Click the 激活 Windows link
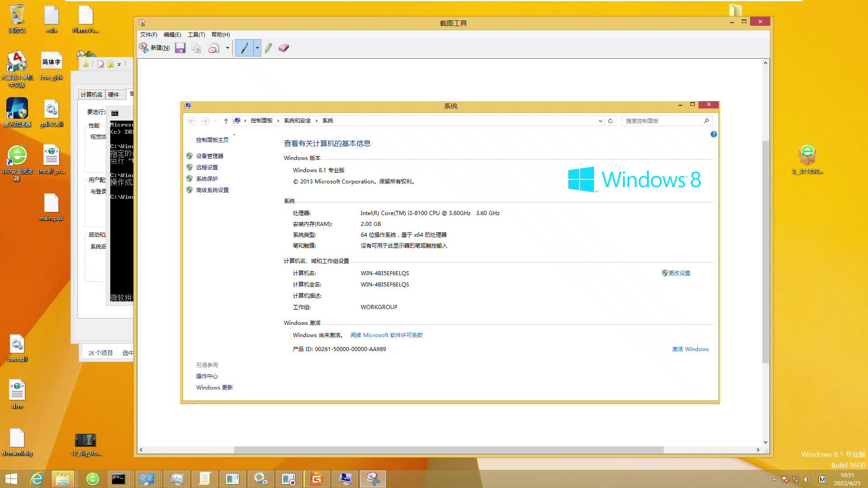The image size is (868, 488). point(690,349)
